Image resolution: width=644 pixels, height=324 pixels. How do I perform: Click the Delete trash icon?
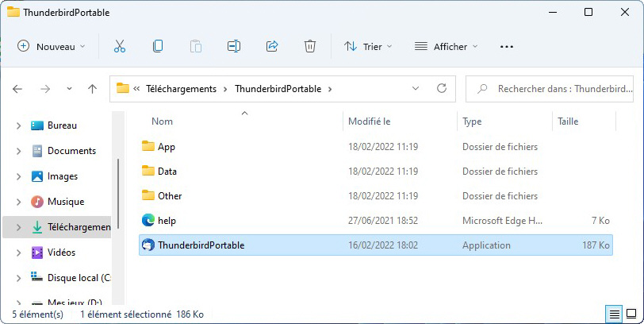coord(310,46)
